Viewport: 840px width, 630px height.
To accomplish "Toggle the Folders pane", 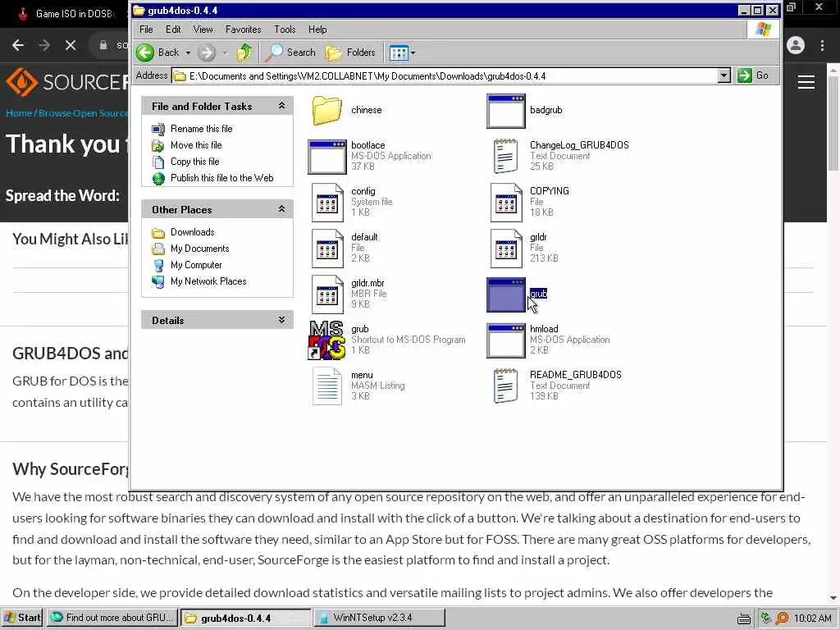I will click(350, 52).
